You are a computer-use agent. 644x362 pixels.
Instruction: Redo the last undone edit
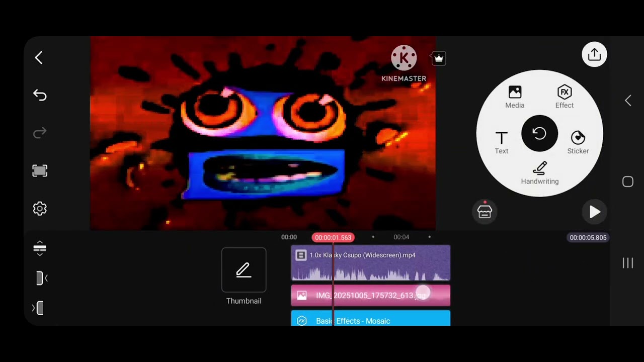(x=40, y=133)
